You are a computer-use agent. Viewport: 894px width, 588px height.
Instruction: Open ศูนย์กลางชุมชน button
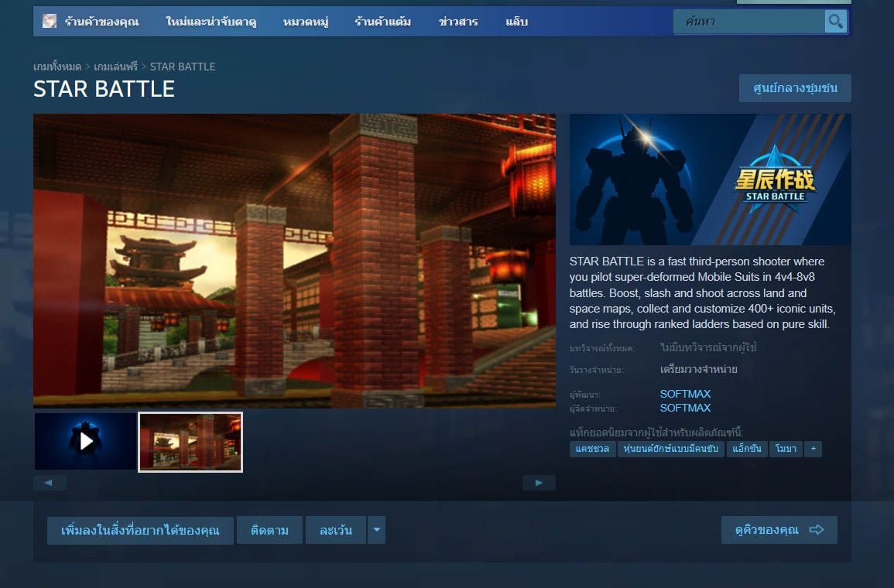795,88
